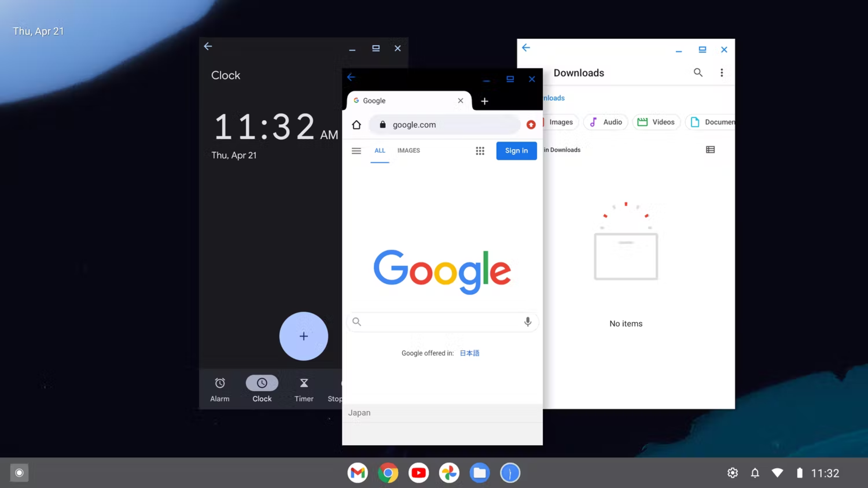
Task: Open Downloads search icon
Action: (x=698, y=72)
